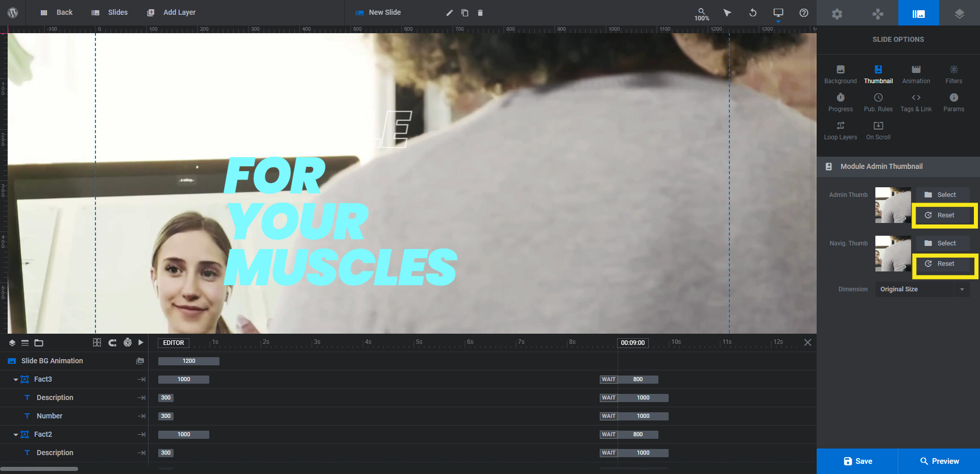Toggle Fact3 row arrow-to-bar icon
Image resolution: width=980 pixels, height=474 pixels.
141,379
